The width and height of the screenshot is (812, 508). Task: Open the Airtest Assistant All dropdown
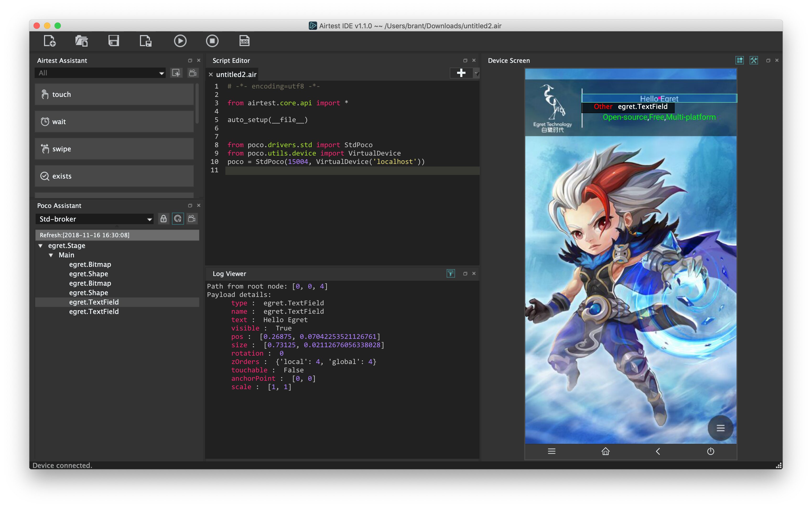(100, 73)
